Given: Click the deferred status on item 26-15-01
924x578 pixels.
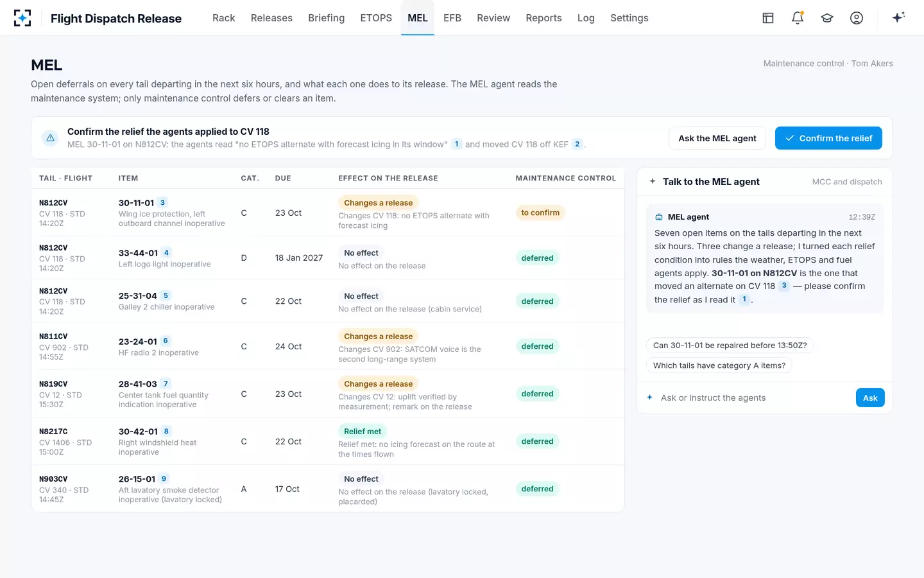Looking at the screenshot, I should click(537, 489).
